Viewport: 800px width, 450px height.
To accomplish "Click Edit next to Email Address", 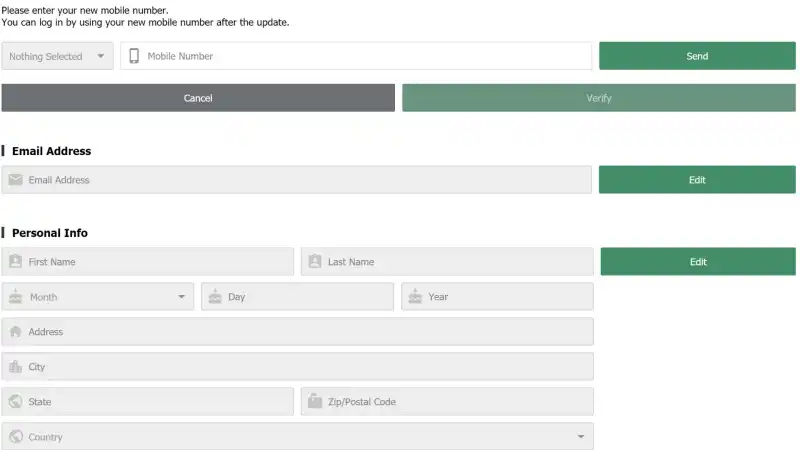I will pos(697,180).
